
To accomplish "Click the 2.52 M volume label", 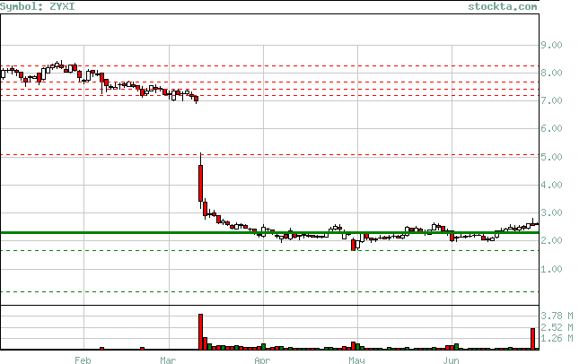I will click(x=557, y=327).
